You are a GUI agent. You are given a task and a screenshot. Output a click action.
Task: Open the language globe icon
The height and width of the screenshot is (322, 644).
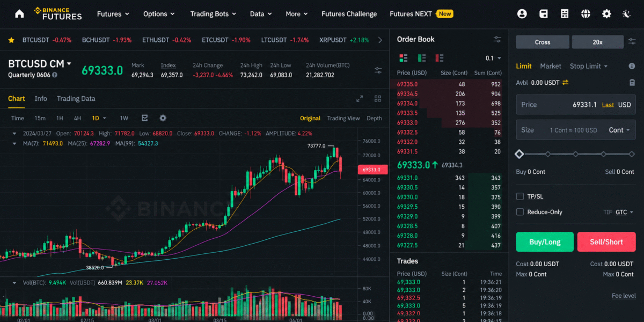586,14
